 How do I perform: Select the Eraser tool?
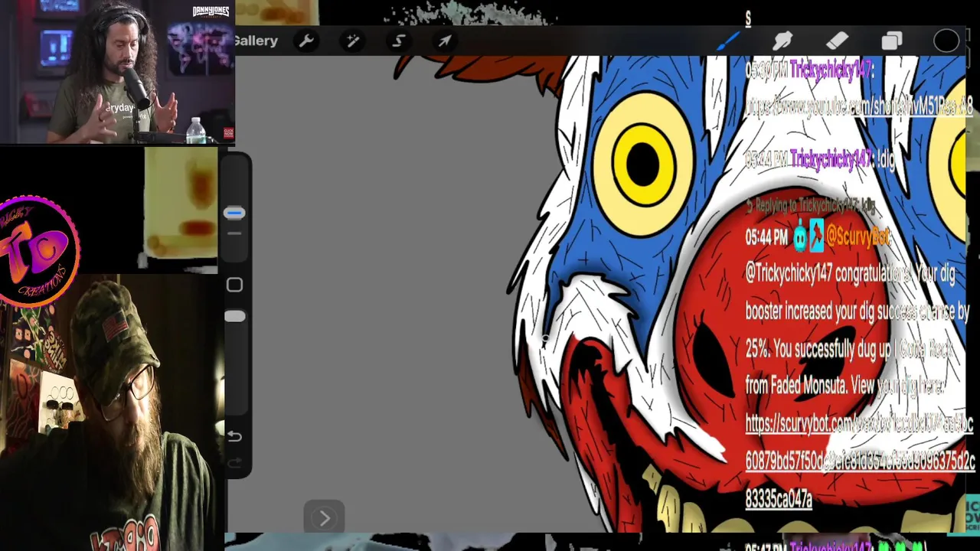pos(837,41)
